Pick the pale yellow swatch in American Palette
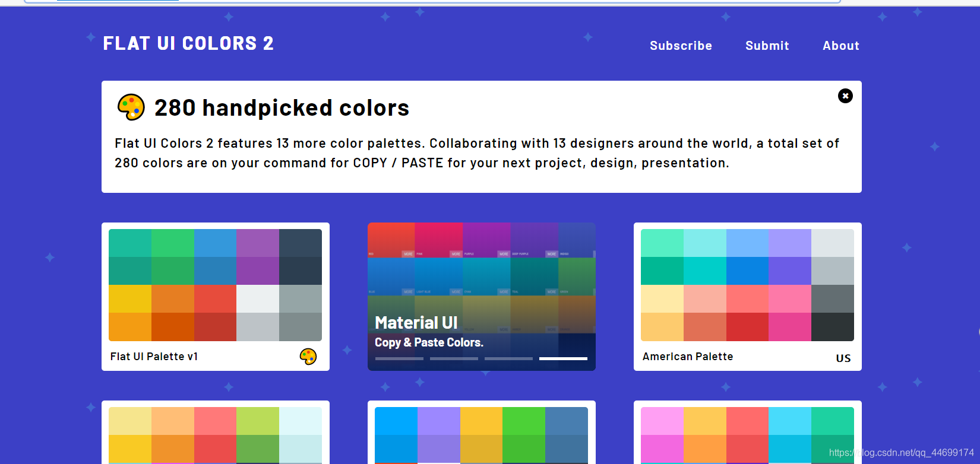Viewport: 980px width, 464px height. 662,298
